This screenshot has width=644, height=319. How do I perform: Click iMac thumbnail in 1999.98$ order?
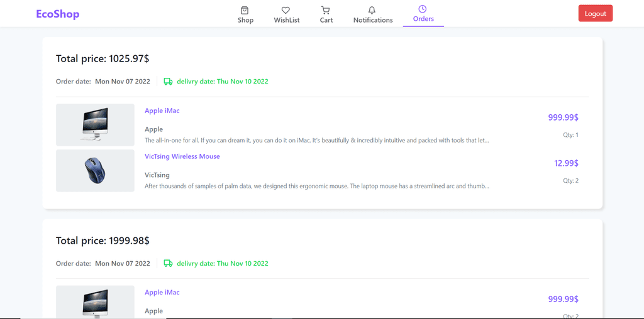tap(95, 302)
